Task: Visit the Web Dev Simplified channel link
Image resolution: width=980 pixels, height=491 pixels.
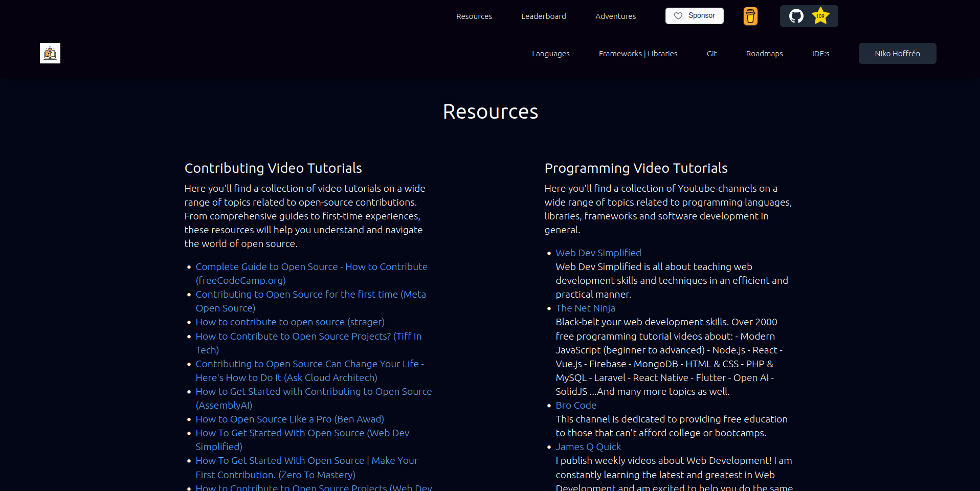Action: pyautogui.click(x=598, y=253)
